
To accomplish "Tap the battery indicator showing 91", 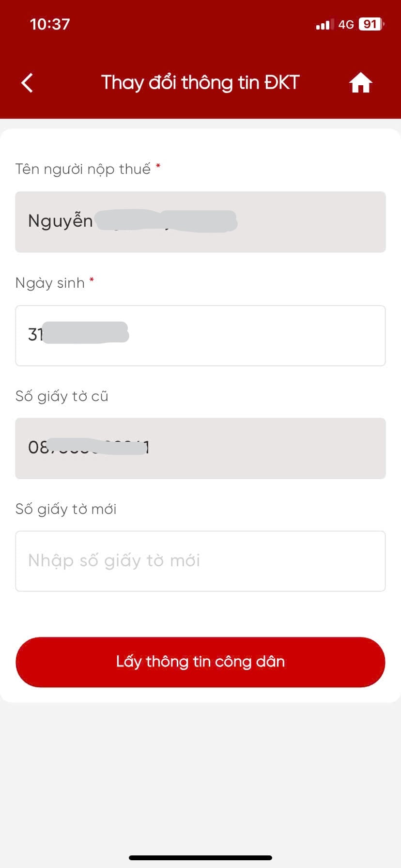I will click(x=371, y=24).
